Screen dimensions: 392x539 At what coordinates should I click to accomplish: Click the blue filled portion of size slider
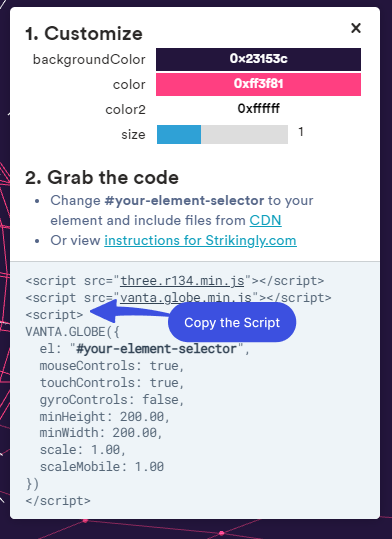[179, 134]
